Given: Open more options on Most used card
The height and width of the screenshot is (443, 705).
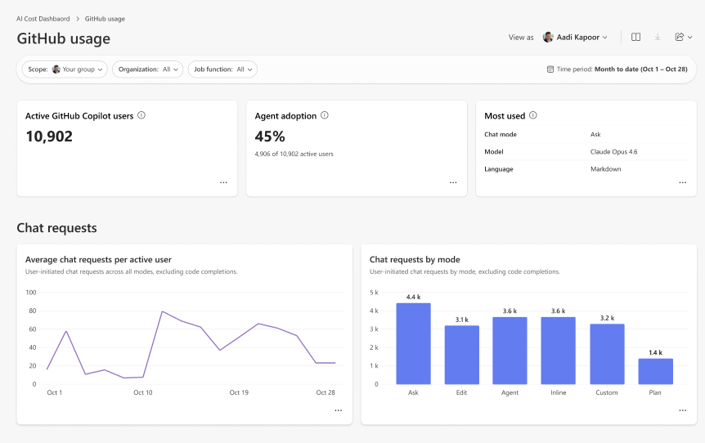Looking at the screenshot, I should click(683, 183).
